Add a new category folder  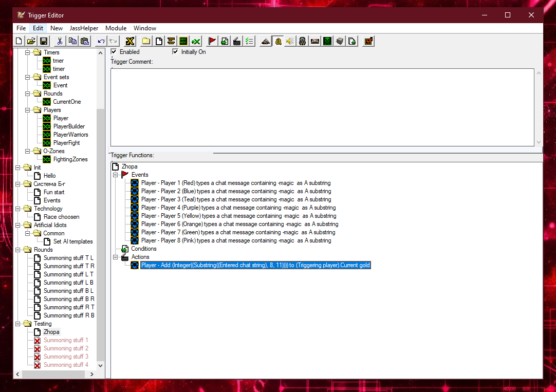coord(146,41)
